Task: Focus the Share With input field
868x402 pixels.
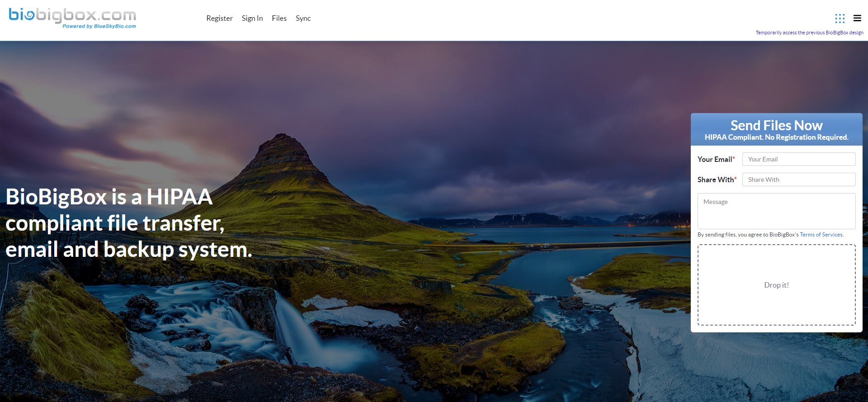Action: point(799,180)
